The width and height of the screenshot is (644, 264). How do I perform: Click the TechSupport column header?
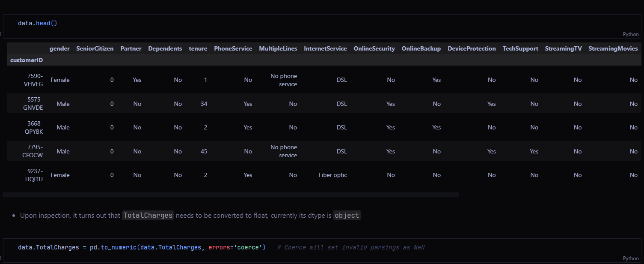click(520, 48)
